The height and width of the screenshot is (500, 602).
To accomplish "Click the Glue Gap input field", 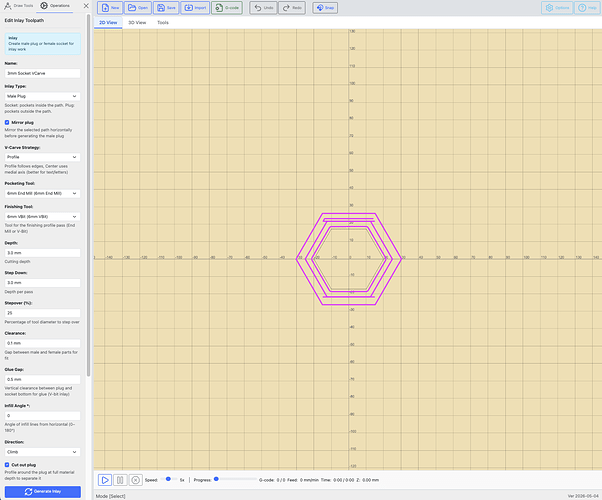I will click(x=43, y=379).
